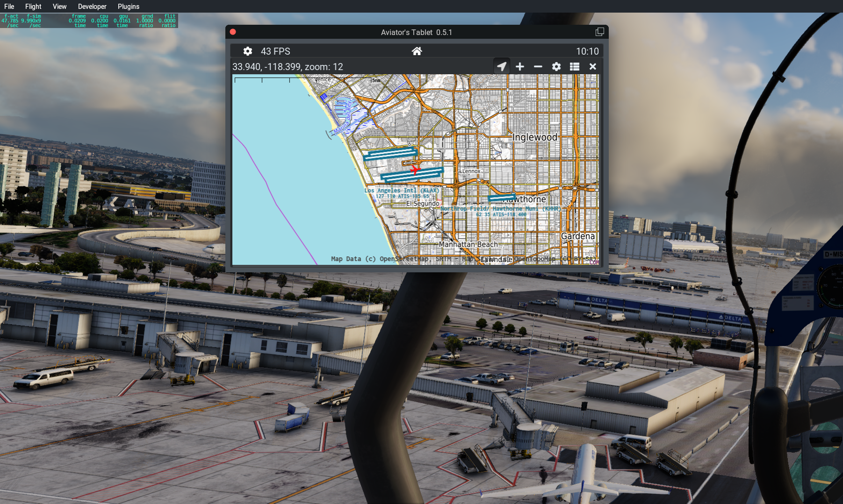The width and height of the screenshot is (843, 504).
Task: Zoom in the map with the plus icon
Action: (520, 67)
